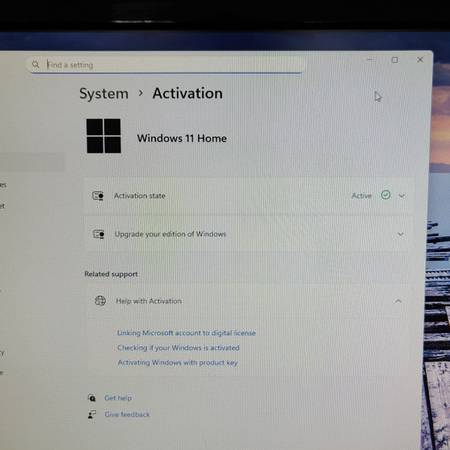
Task: Click the Activation state label
Action: click(x=140, y=196)
